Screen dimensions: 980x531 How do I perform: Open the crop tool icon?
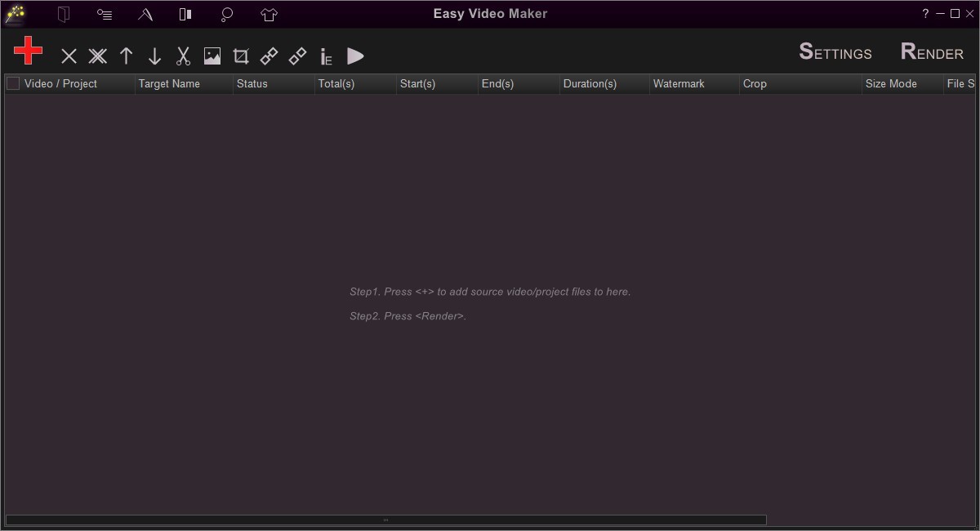pos(240,56)
